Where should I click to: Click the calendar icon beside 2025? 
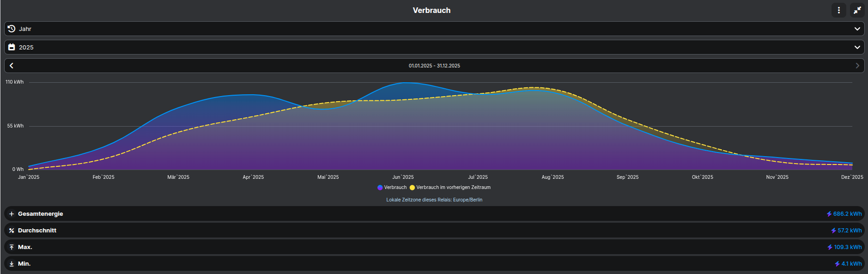[x=12, y=47]
